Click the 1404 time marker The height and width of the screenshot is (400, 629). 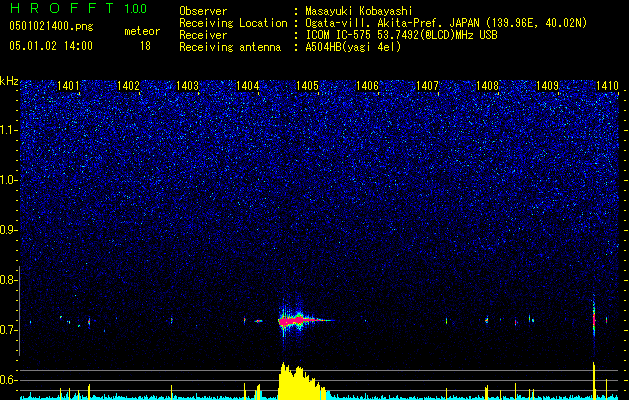click(248, 86)
